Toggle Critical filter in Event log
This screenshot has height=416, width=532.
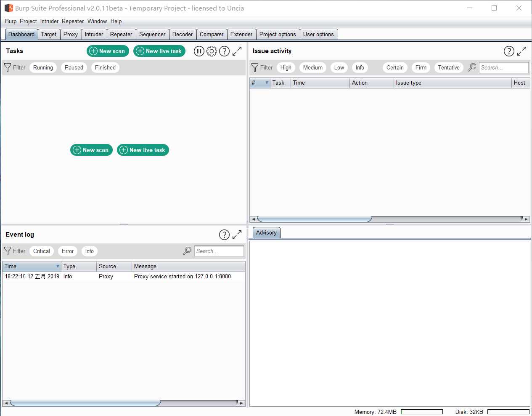tap(42, 251)
